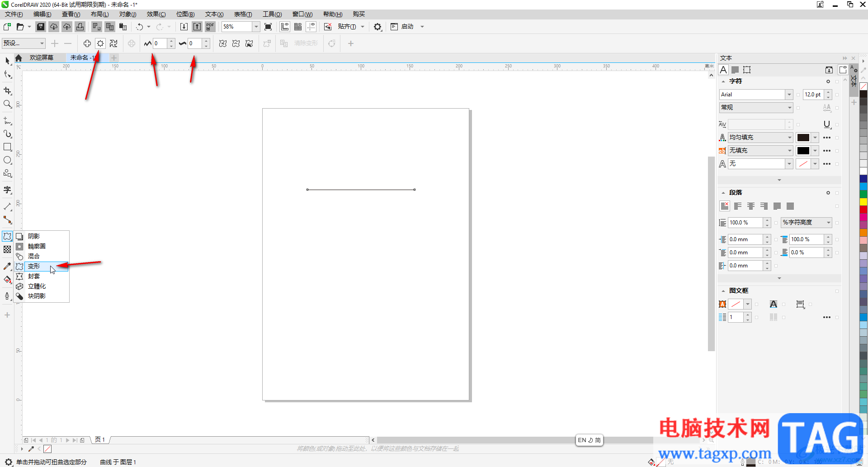Viewport: 868px width, 467px height.
Task: Toggle Show Grid in toolbar
Action: pos(298,27)
